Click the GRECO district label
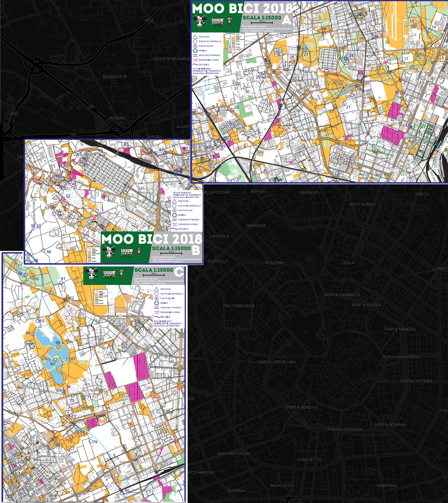 [x=422, y=194]
